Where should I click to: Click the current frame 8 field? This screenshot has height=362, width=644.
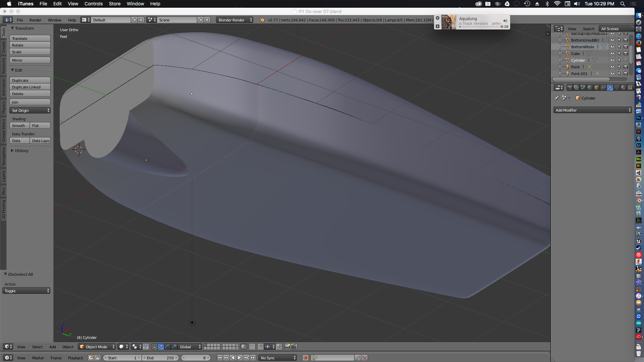tap(196, 358)
